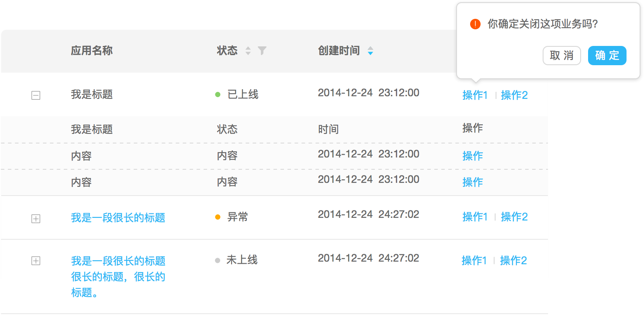Click the orange warning icon in popover

coord(475,24)
